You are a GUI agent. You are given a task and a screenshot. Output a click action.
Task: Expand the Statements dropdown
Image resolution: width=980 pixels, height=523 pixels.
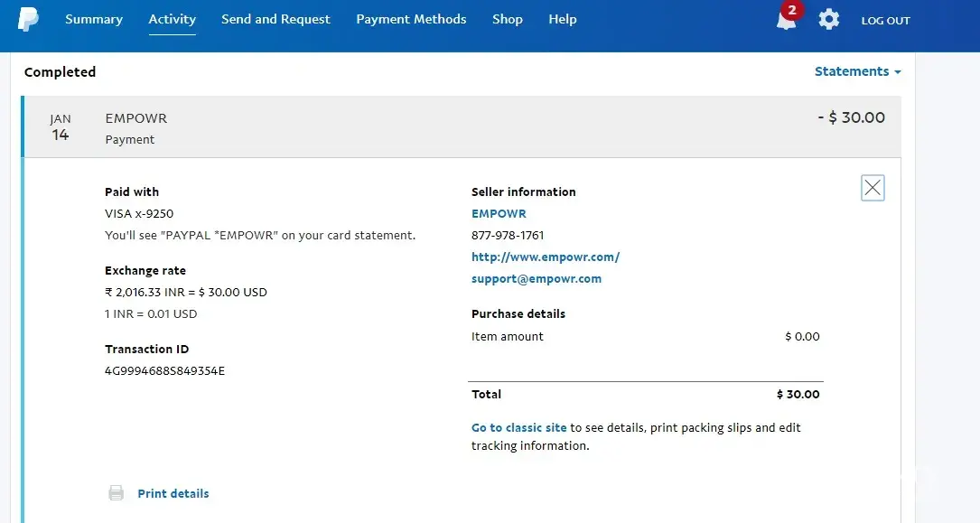click(x=857, y=71)
